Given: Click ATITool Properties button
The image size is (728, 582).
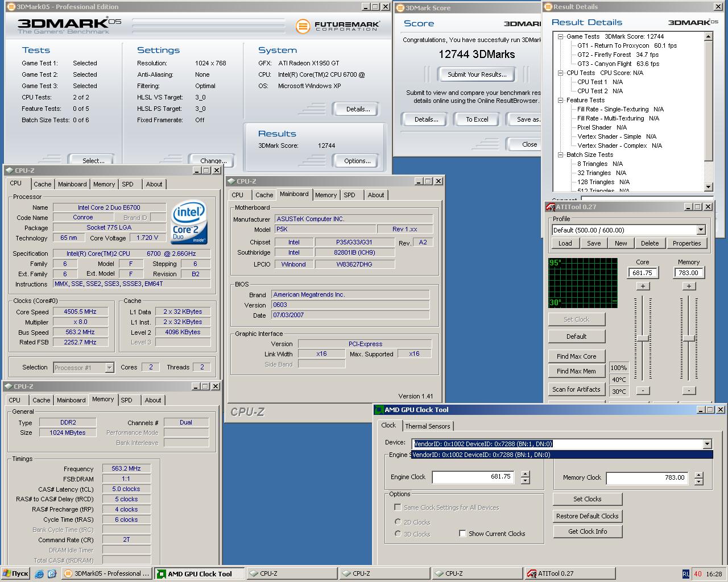Looking at the screenshot, I should pyautogui.click(x=686, y=243).
